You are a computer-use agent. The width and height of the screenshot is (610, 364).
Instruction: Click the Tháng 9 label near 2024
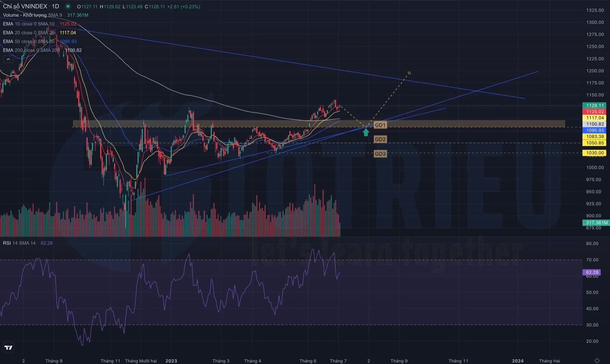tap(399, 361)
